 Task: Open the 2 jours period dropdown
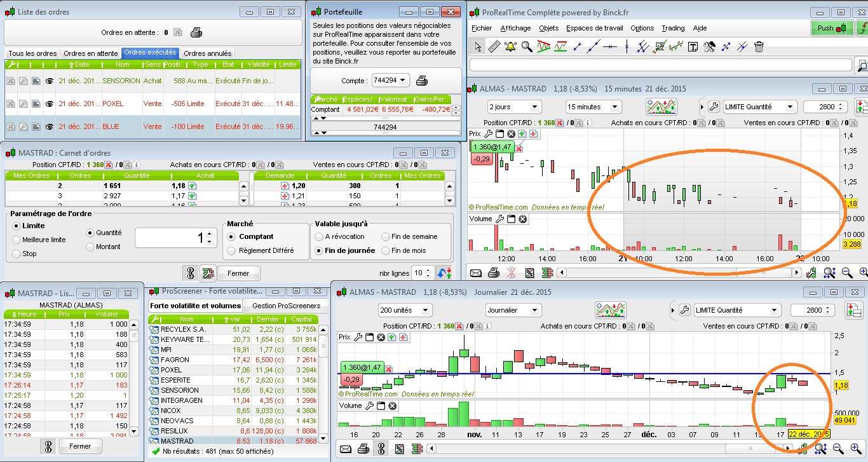click(x=513, y=107)
